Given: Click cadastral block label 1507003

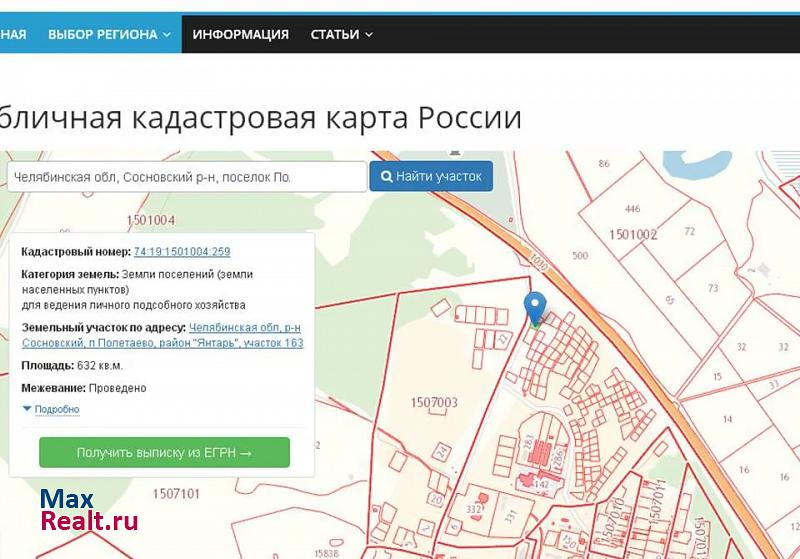Looking at the screenshot, I should (x=434, y=403).
